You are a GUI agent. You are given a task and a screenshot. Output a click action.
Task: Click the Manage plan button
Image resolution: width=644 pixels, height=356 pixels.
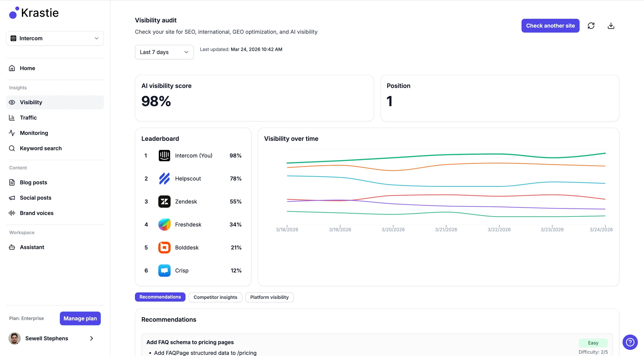click(x=80, y=318)
